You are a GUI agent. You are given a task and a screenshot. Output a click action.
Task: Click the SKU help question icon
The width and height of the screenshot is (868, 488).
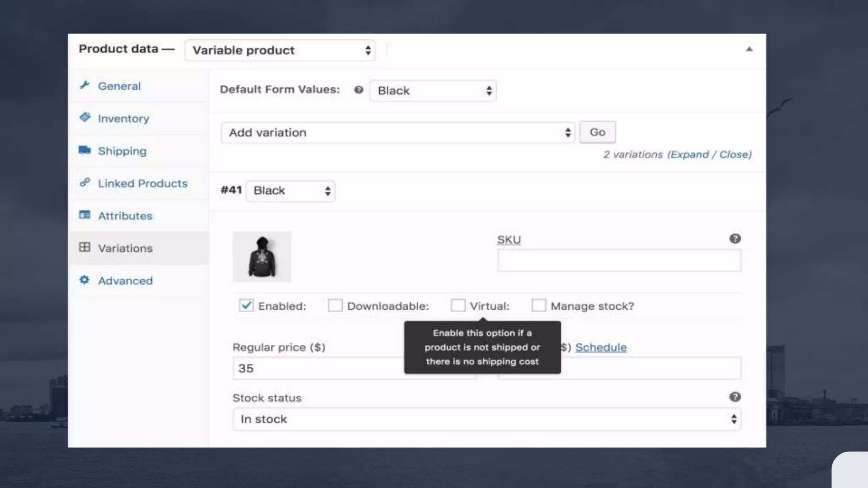[735, 238]
